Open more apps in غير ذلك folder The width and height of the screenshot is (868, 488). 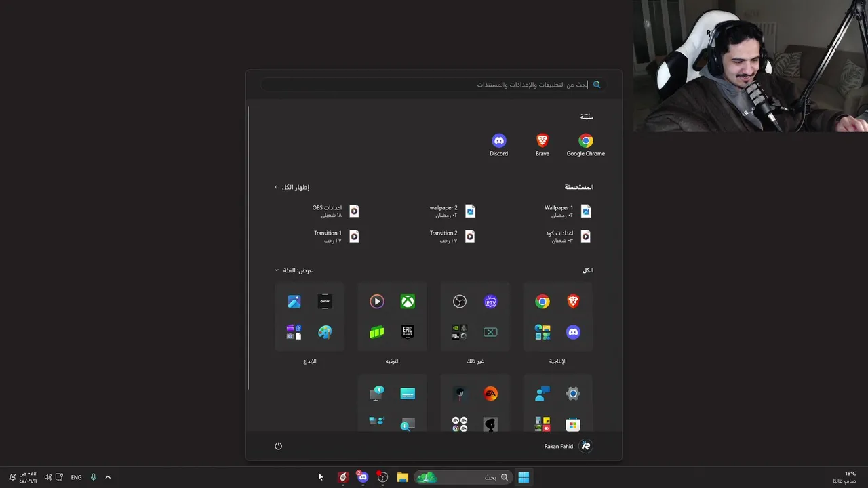460,332
